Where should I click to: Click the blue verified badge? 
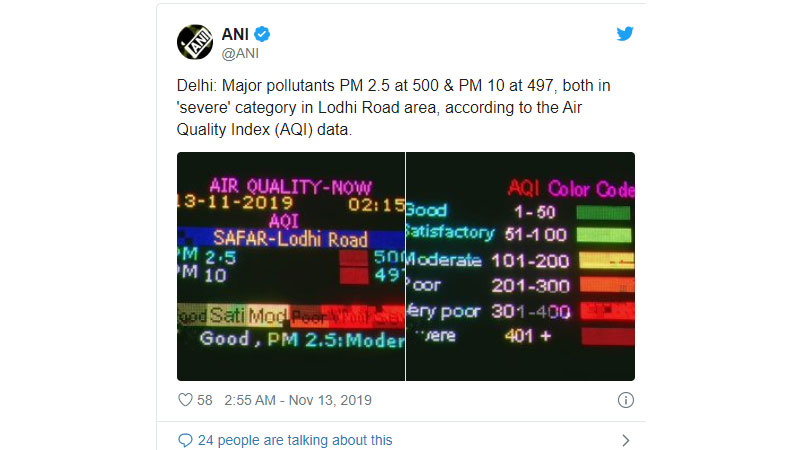pyautogui.click(x=262, y=34)
